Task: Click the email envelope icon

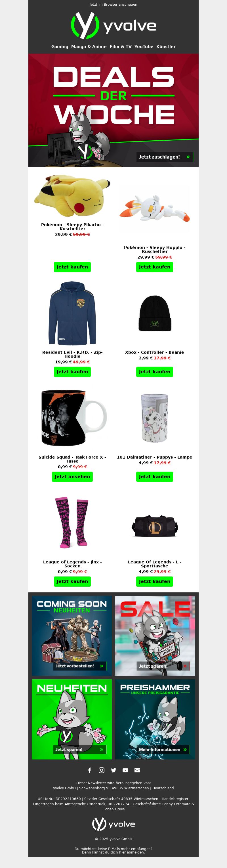Action: (x=137, y=770)
